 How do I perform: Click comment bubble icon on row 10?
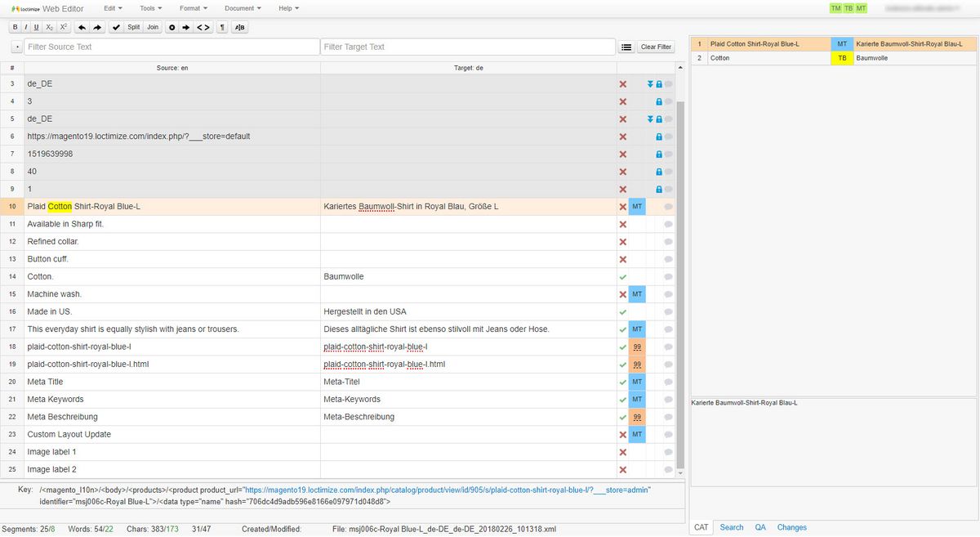click(668, 207)
